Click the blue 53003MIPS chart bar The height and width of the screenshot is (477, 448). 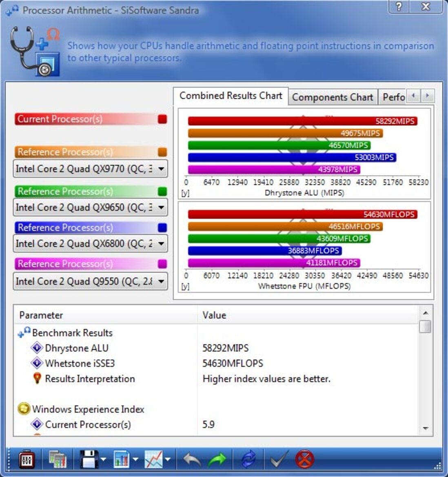(292, 157)
